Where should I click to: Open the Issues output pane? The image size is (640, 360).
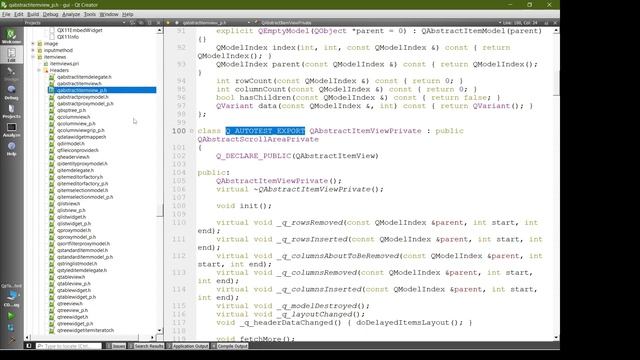pos(116,346)
